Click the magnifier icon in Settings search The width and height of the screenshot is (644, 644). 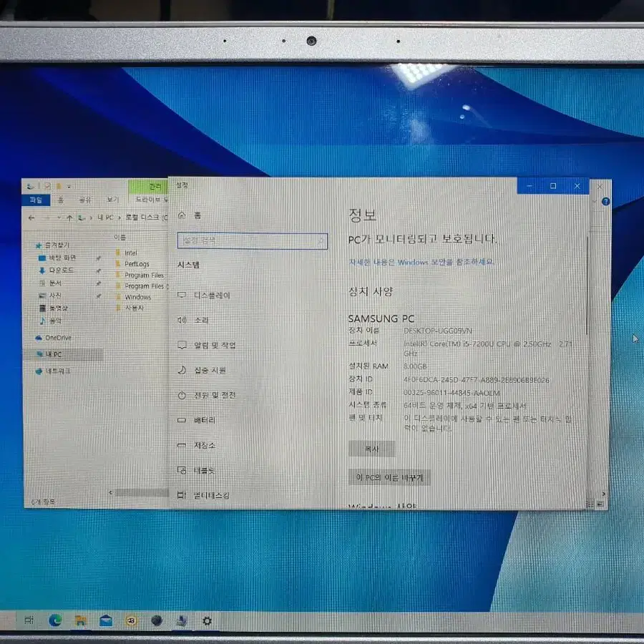coord(321,241)
